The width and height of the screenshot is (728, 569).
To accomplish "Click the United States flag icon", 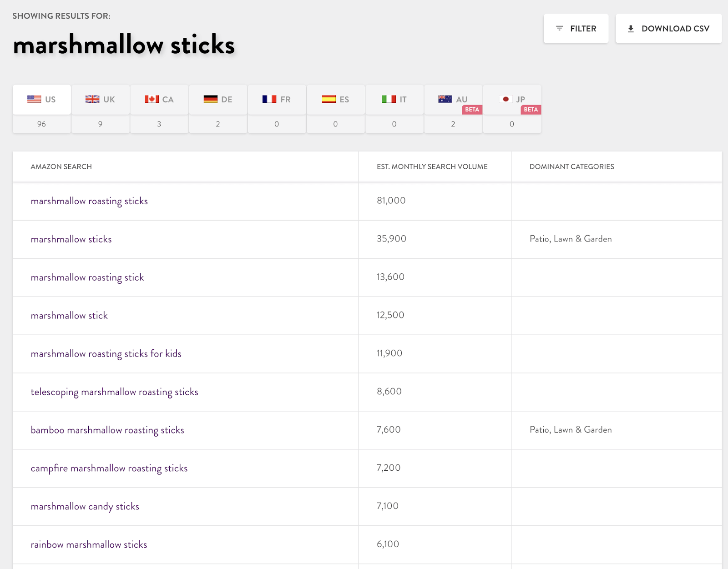I will [x=34, y=99].
